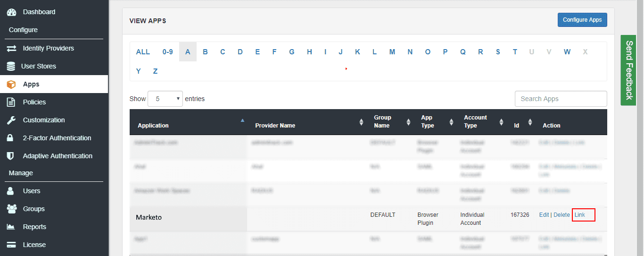The width and height of the screenshot is (644, 256).
Task: Click the Marketo application name
Action: 149,217
